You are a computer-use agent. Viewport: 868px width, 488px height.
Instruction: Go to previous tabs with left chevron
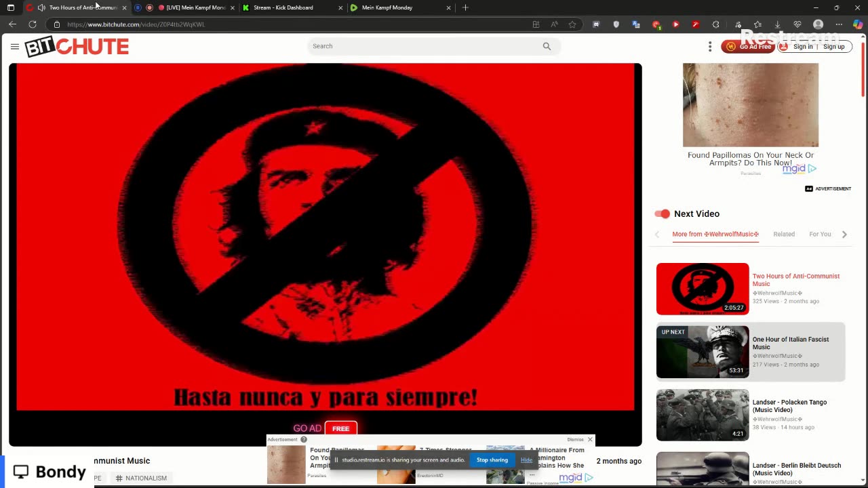(656, 235)
